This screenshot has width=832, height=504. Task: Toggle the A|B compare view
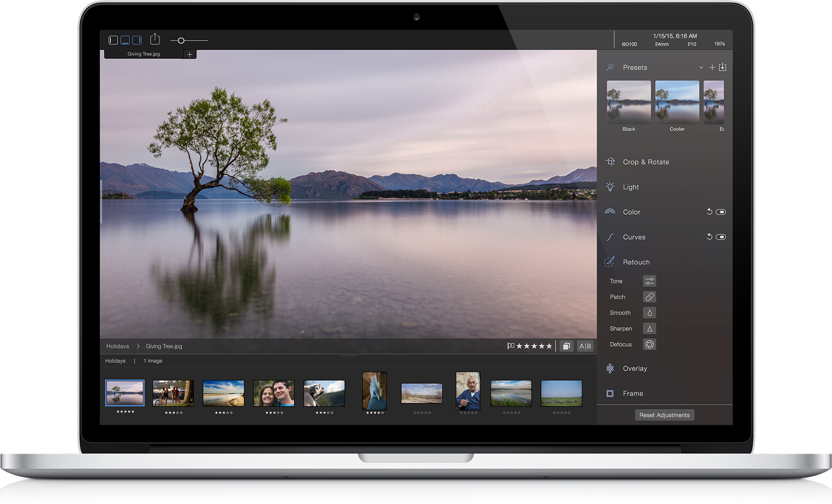pos(585,346)
